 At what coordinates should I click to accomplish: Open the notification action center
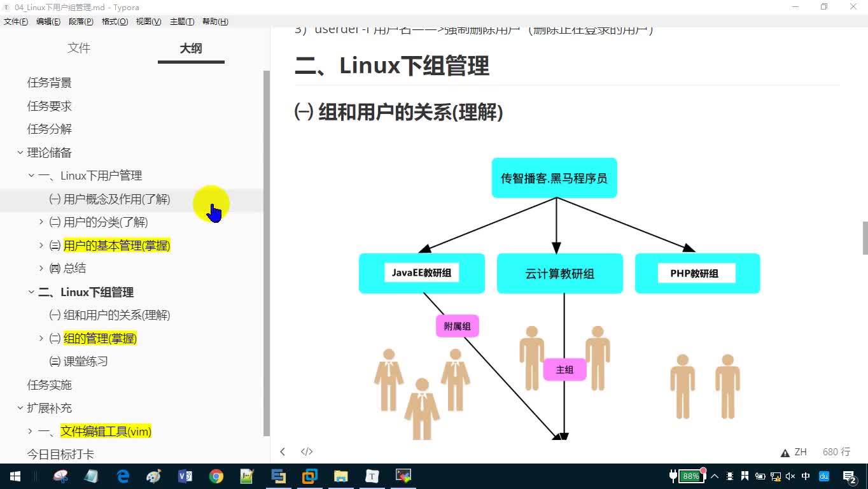(x=850, y=476)
